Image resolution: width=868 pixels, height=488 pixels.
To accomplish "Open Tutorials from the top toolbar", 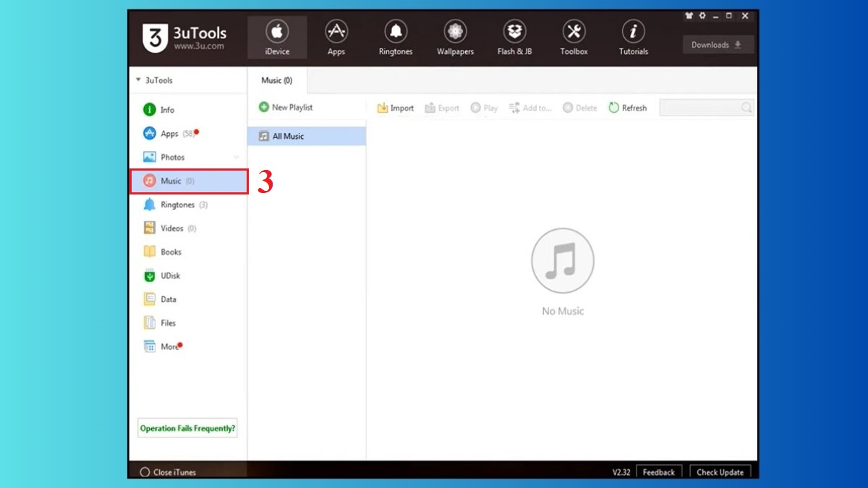I will point(633,38).
